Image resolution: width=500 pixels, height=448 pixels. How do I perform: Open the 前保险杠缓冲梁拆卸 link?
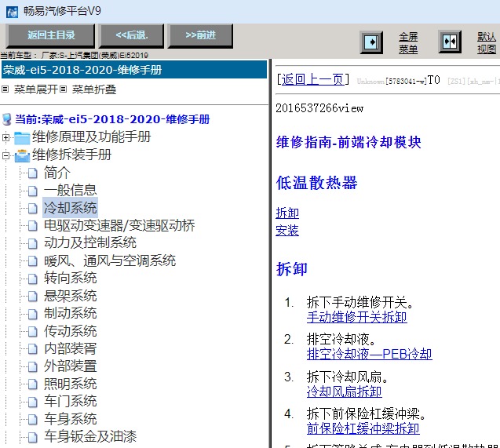pyautogui.click(x=363, y=428)
